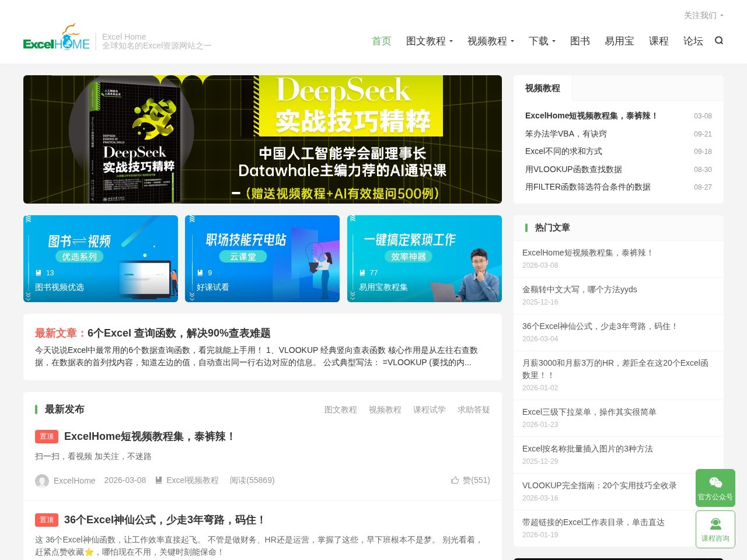Viewport: 747px width, 560px height.
Task: Go to 首页 in navigation
Action: (x=382, y=41)
